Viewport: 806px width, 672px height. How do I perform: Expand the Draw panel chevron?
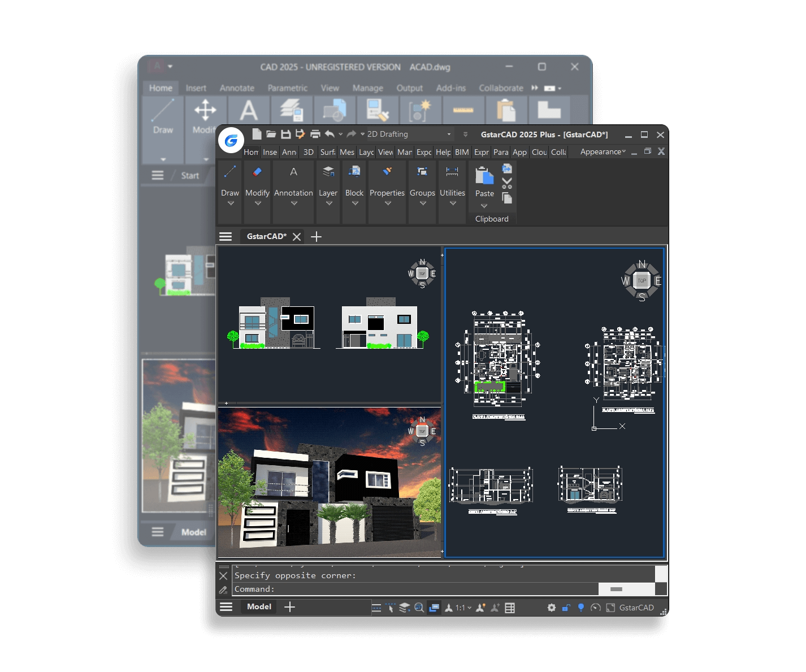tap(230, 203)
